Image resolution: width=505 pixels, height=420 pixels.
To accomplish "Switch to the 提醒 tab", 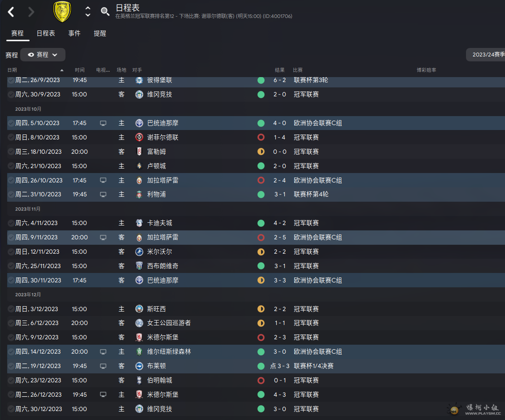I will tap(100, 33).
